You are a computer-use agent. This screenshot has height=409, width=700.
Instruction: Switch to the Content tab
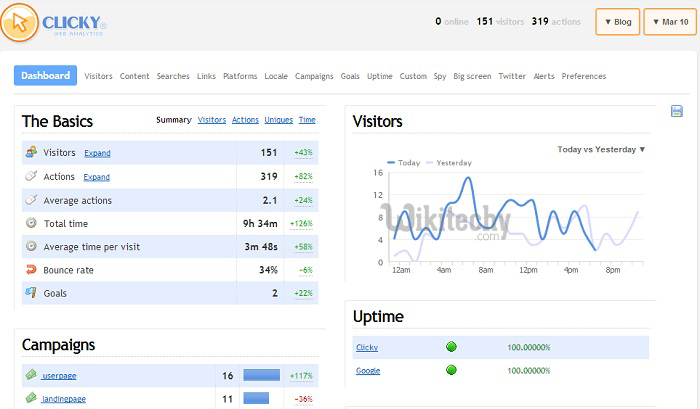[x=134, y=76]
